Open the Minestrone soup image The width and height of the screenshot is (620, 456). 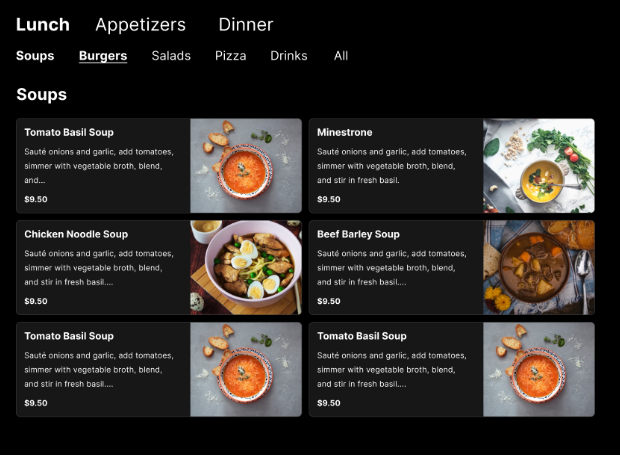[538, 166]
